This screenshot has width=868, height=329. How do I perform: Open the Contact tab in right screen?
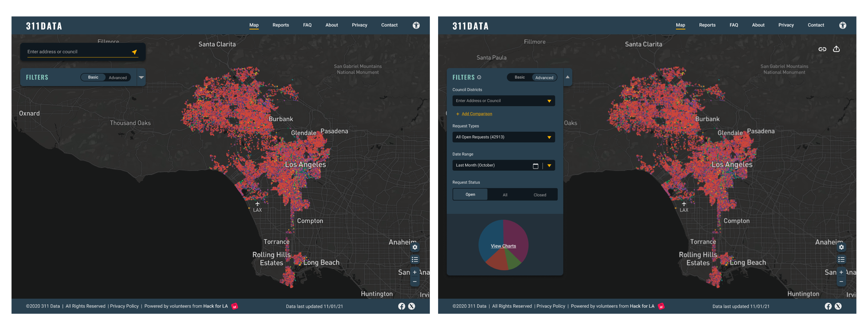[816, 25]
